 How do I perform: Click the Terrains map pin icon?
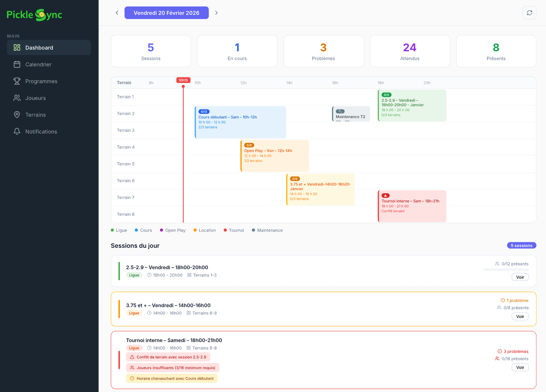click(x=17, y=115)
